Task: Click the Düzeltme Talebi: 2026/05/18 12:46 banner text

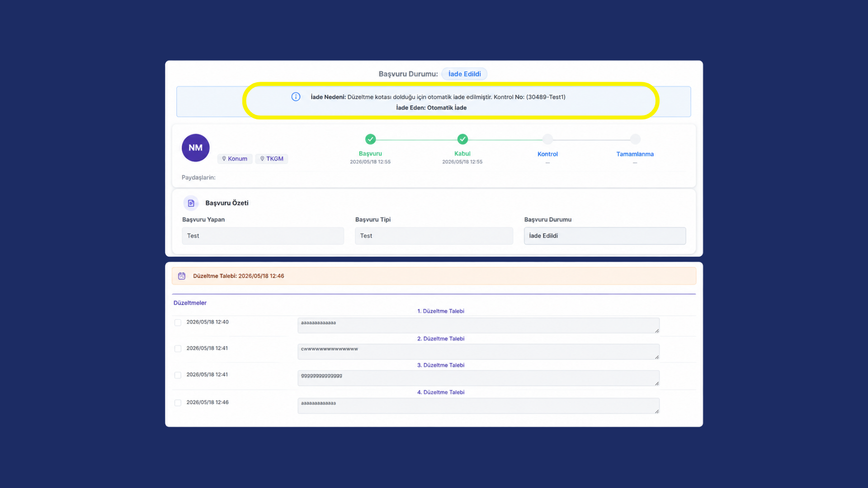Action: tap(239, 276)
